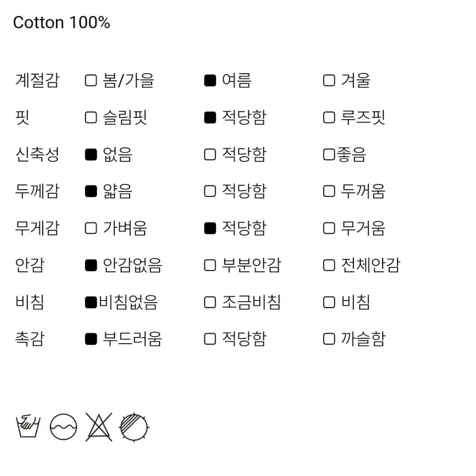Check the 겨울 season checkbox
The image size is (476, 476).
pos(329,80)
